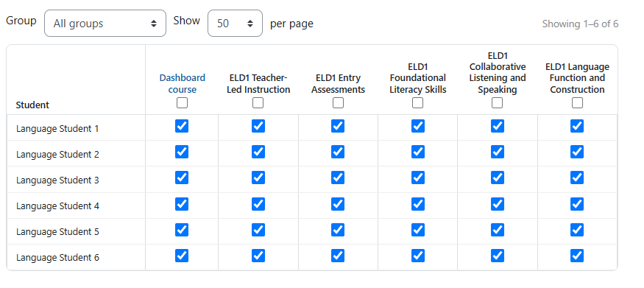This screenshot has width=644, height=288.
Task: Tick the ELD1 Teacher-Led Instruction header checkbox
Action: tap(258, 102)
